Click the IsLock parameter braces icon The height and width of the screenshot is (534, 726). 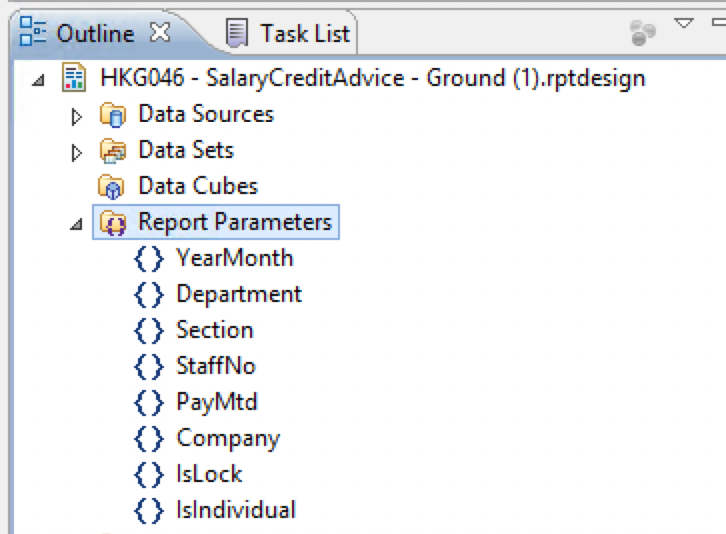[x=148, y=474]
